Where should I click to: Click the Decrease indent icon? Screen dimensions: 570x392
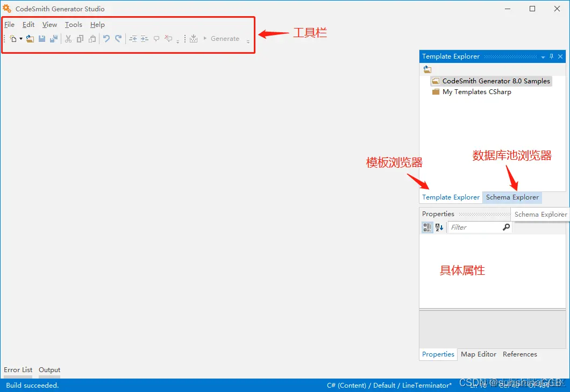tap(133, 39)
